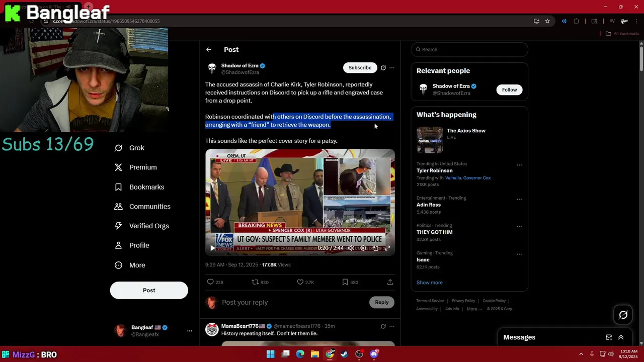Open Privacy Policy footer link
Viewport: 644px width, 362px height.
tap(463, 301)
